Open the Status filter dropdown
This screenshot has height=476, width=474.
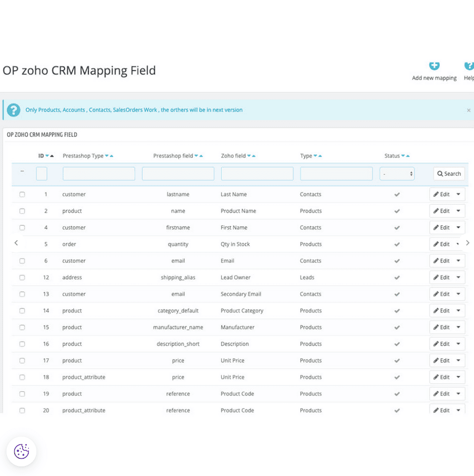tap(397, 174)
